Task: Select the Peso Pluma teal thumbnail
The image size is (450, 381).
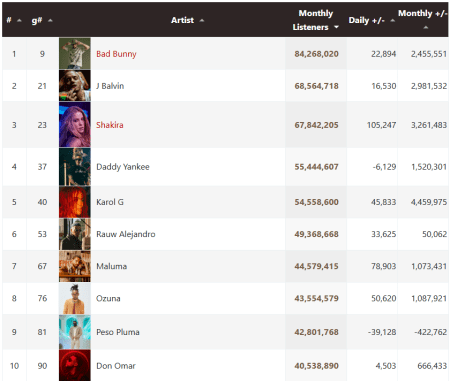Action: (75, 332)
